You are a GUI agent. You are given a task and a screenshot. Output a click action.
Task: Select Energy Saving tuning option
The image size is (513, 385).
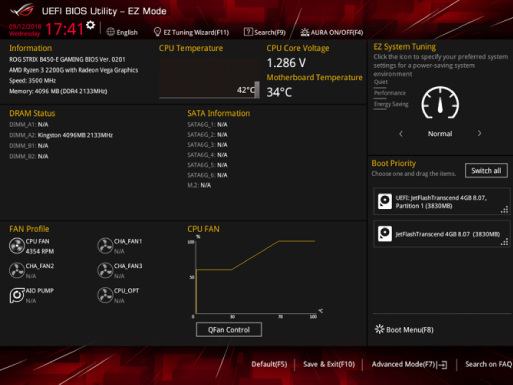click(391, 104)
